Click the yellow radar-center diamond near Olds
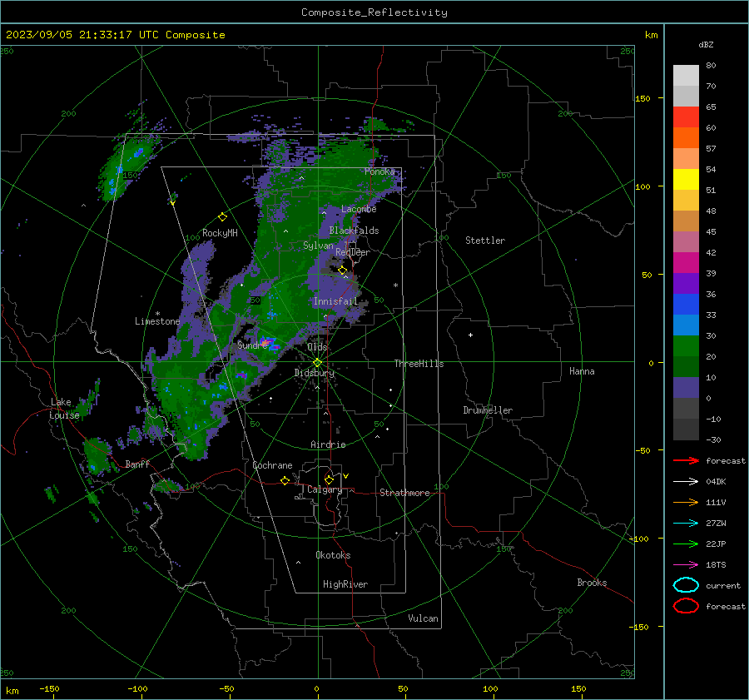This screenshot has height=700, width=749. tap(317, 363)
